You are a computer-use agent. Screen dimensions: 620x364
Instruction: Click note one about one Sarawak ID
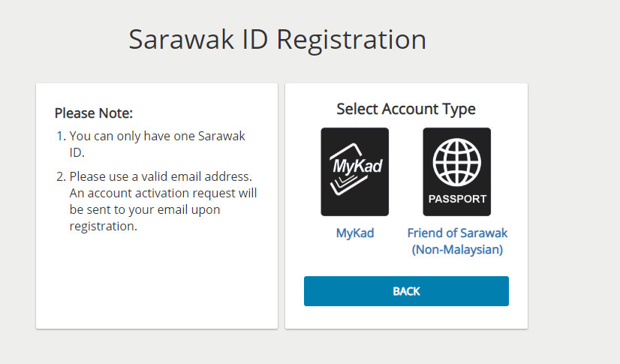click(x=157, y=144)
